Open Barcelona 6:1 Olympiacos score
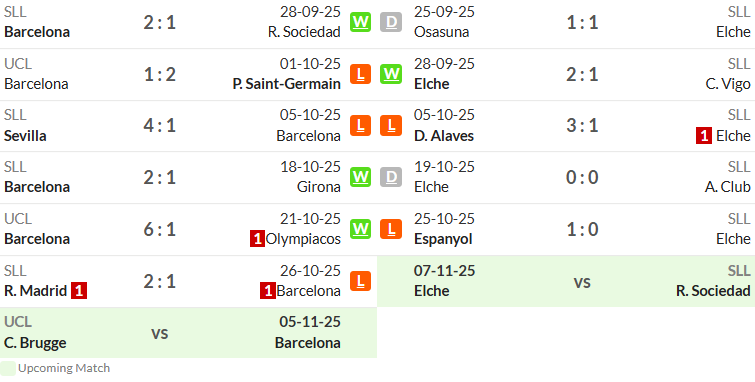 coord(160,230)
